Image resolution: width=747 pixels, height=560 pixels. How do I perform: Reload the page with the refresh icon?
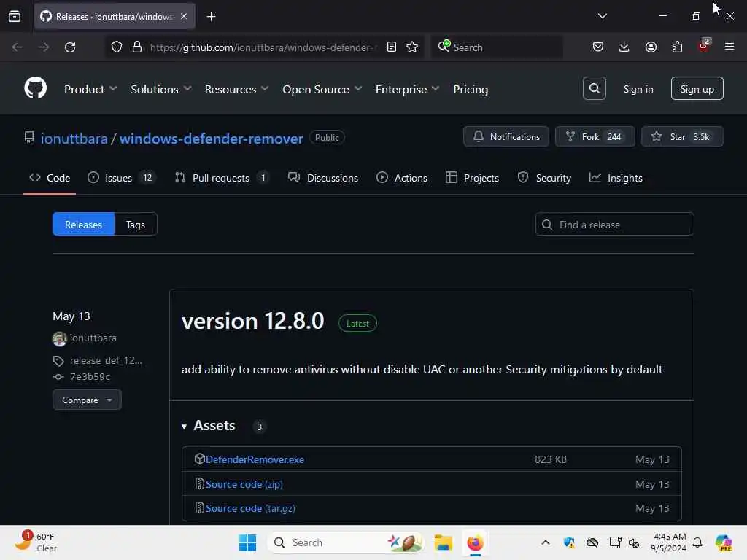tap(70, 47)
